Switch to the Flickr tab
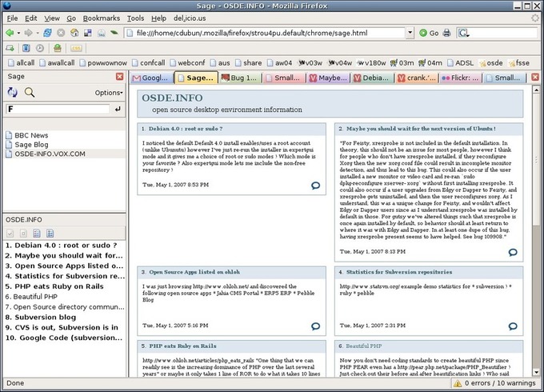The image size is (544, 392). pyautogui.click(x=460, y=78)
